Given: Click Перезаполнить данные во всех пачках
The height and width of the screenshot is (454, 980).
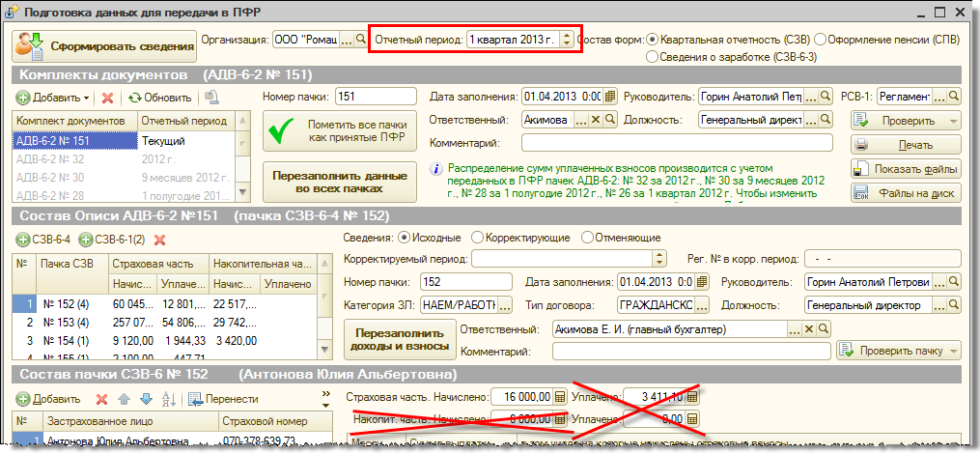Looking at the screenshot, I should click(x=340, y=182).
